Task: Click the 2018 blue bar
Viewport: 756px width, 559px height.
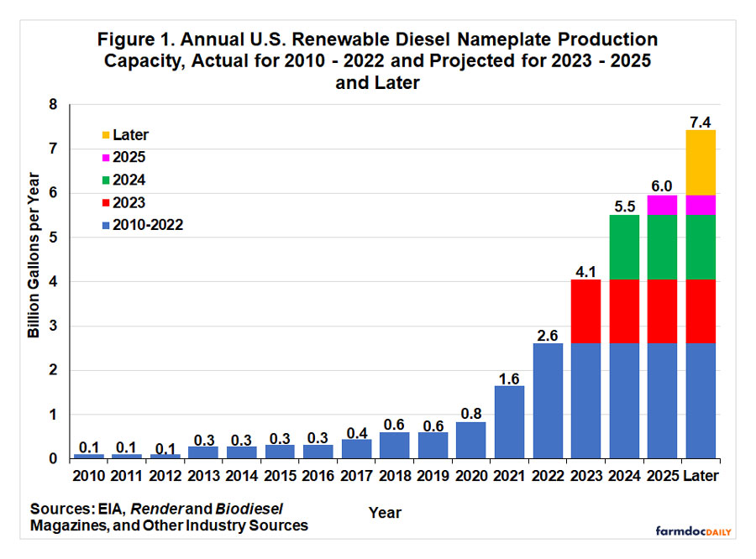Action: point(395,446)
